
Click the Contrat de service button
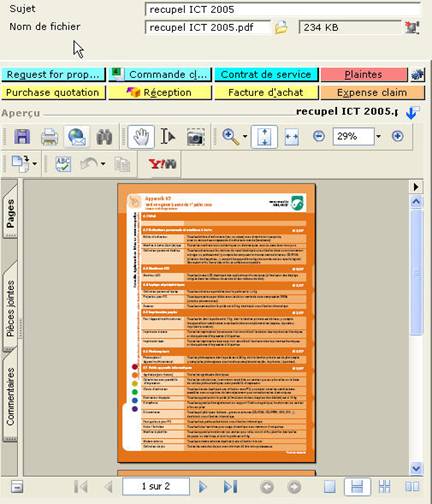266,74
